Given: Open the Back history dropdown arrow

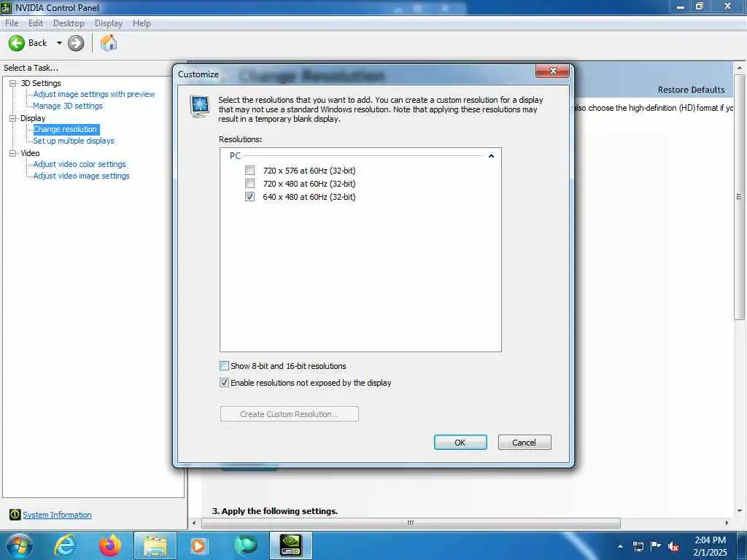Looking at the screenshot, I should [x=59, y=43].
